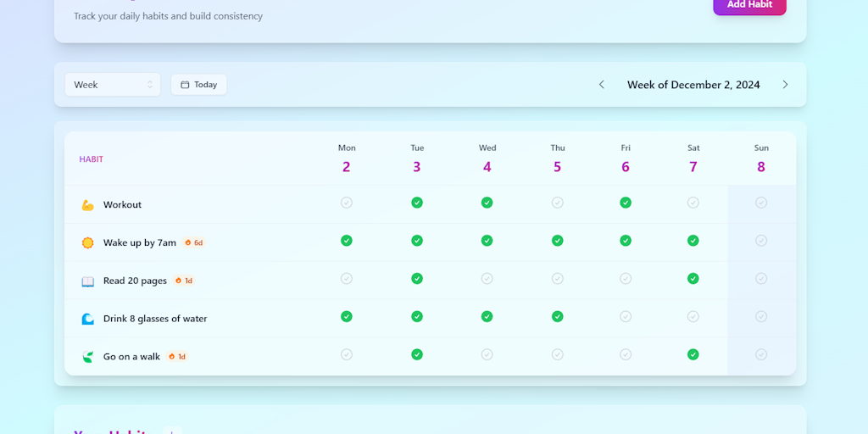Open the Week view dropdown
Viewport: 868px width, 434px height.
click(x=113, y=85)
